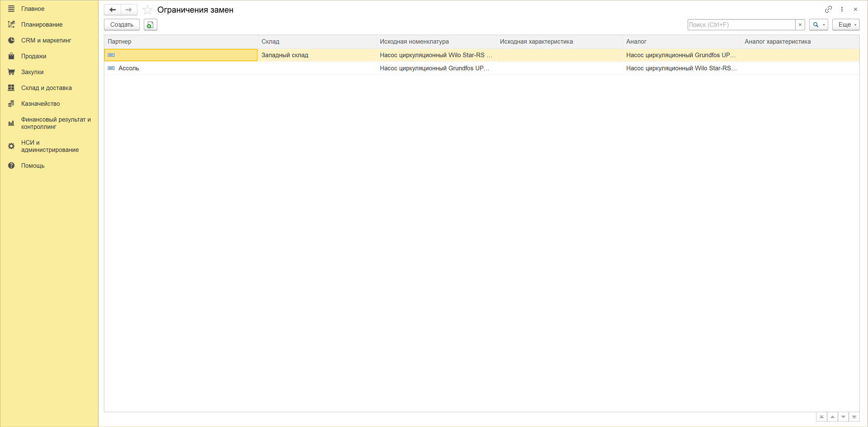Select Grundfos UP analog cell in first row

tap(682, 55)
